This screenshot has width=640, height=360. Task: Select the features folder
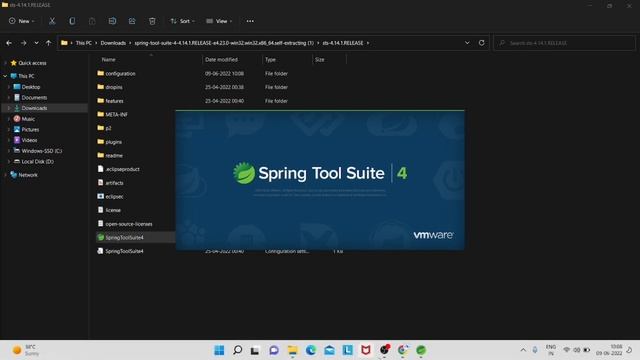(x=114, y=101)
